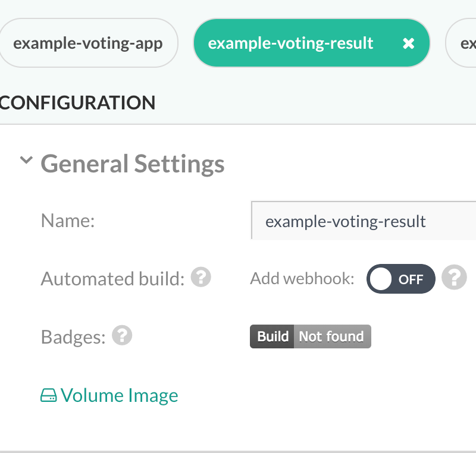Open the Volume Image link
The image size is (476, 453).
coord(119,395)
